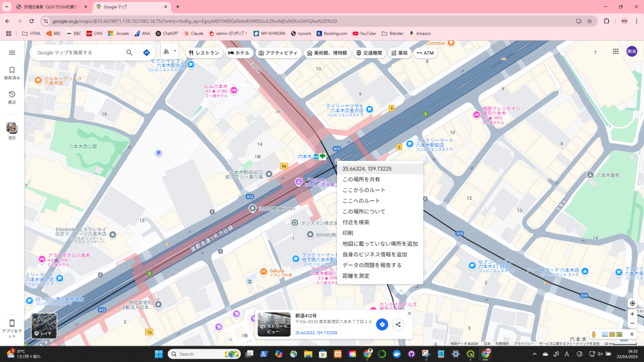Click the Google Maps search input field

[x=79, y=53]
